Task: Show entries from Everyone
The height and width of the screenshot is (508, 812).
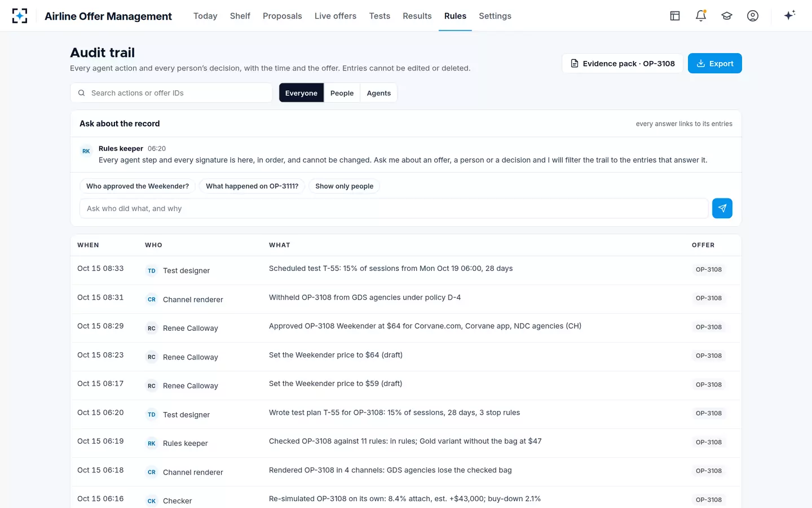Action: click(x=301, y=93)
